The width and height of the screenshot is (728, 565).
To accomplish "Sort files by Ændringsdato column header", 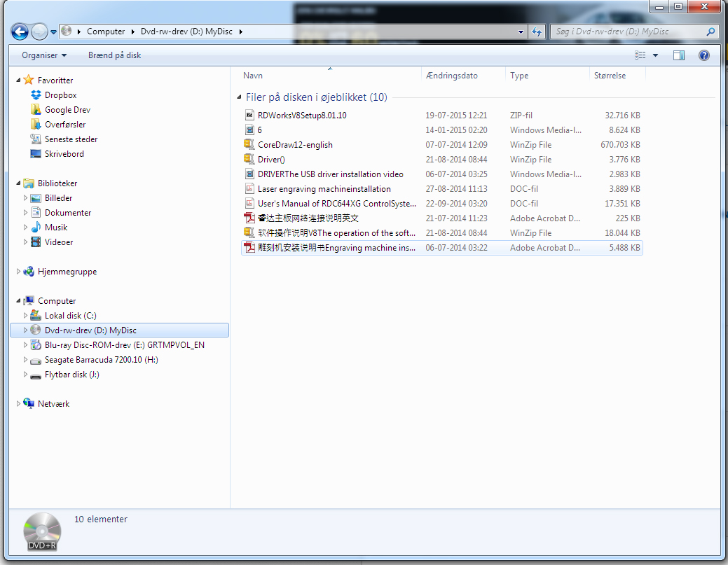I will (x=452, y=76).
